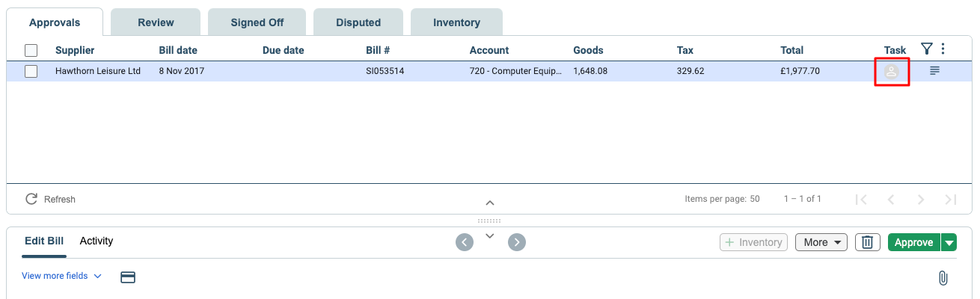This screenshot has height=299, width=980.
Task: Sort by the Supplier column header
Action: click(75, 50)
